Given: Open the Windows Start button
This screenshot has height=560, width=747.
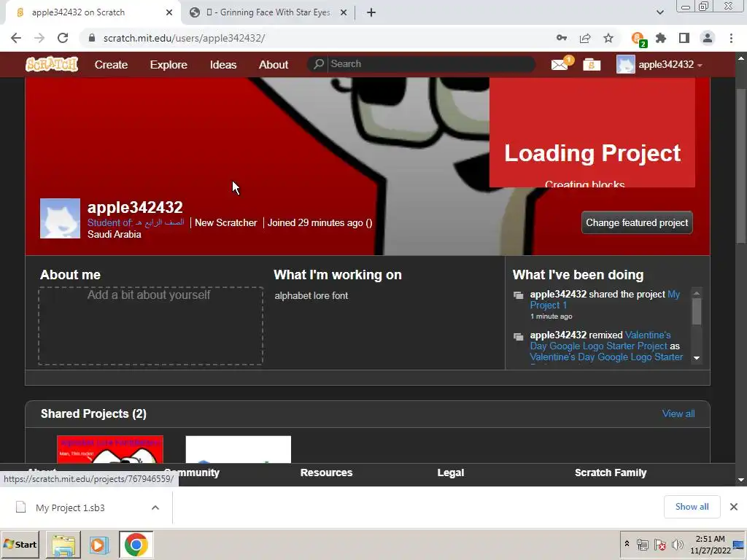Looking at the screenshot, I should coord(20,544).
